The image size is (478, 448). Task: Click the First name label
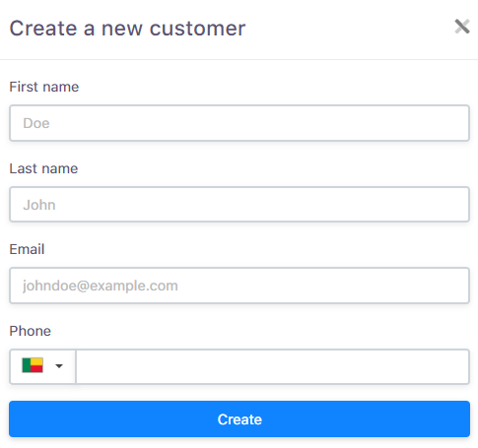pyautogui.click(x=44, y=87)
